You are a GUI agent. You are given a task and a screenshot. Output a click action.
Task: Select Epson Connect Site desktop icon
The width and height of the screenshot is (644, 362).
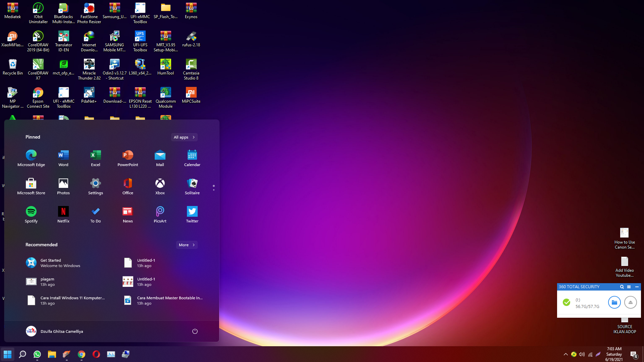click(x=38, y=98)
